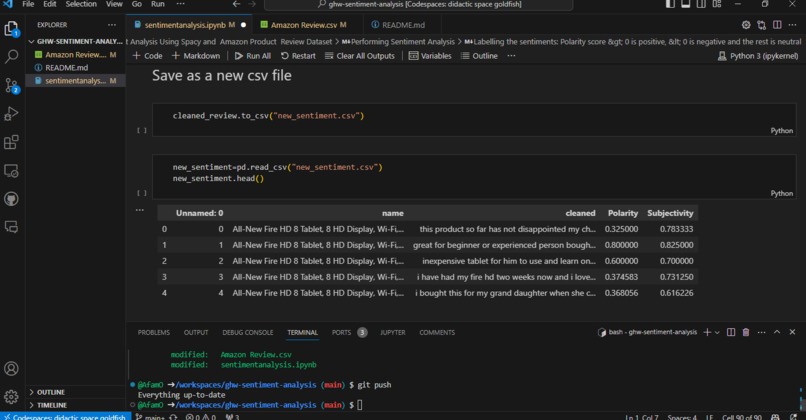The width and height of the screenshot is (806, 420).
Task: Click the command center search box
Action: [x=418, y=4]
